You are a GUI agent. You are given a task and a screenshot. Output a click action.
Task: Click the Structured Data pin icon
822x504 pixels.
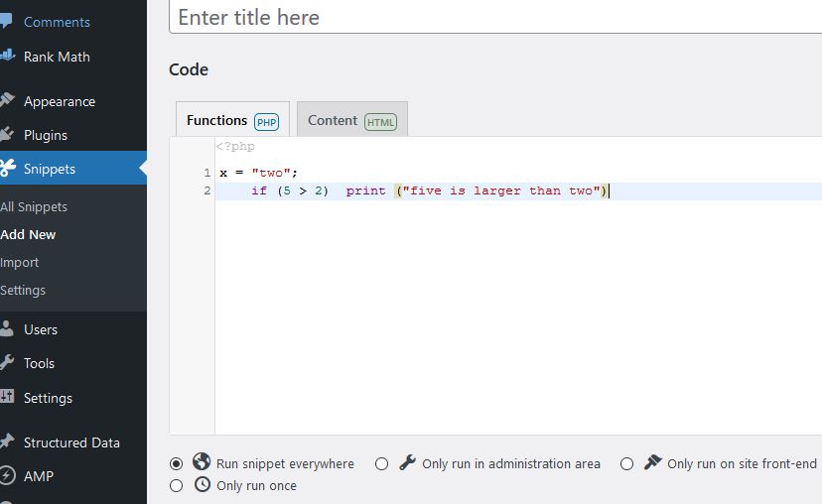[x=6, y=441]
